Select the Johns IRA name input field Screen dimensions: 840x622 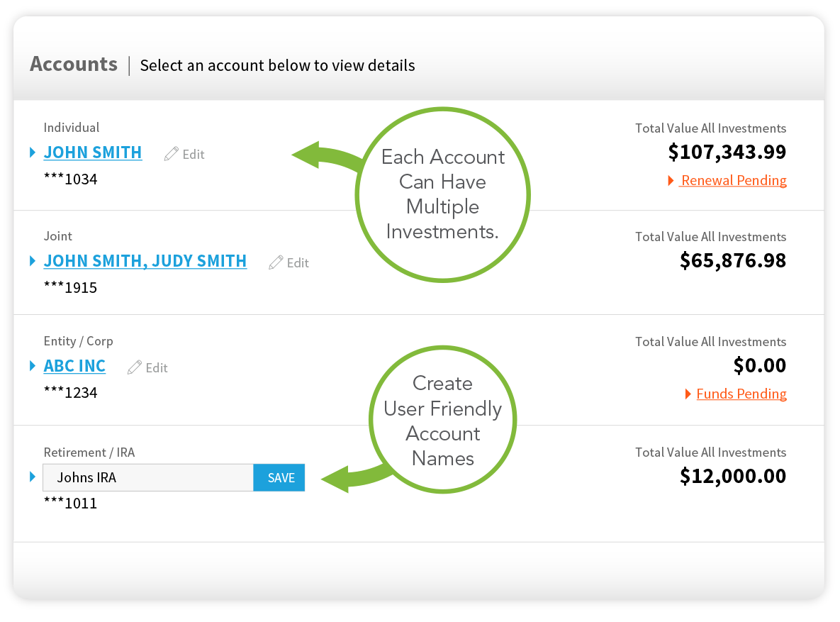[147, 477]
